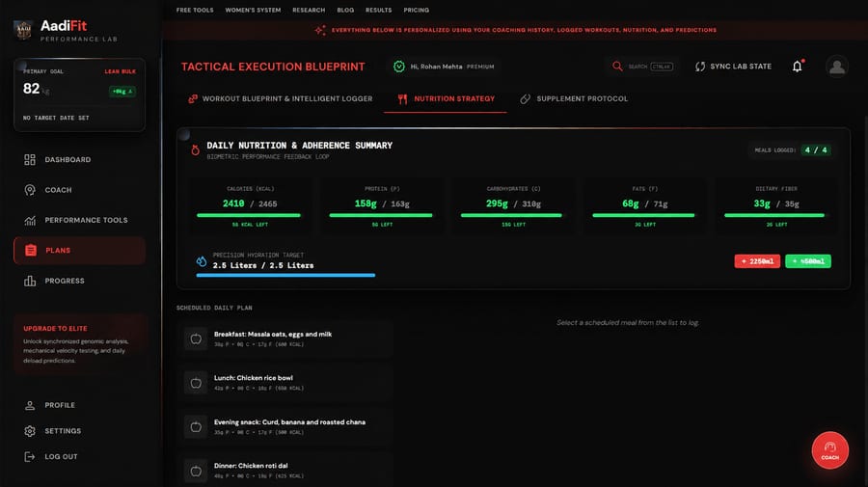Image resolution: width=868 pixels, height=487 pixels.
Task: Click the calories progress bar
Action: (249, 215)
